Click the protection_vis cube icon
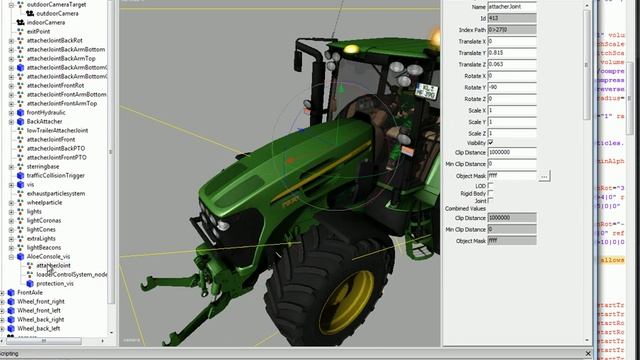This screenshot has width=640, height=360. [x=30, y=283]
